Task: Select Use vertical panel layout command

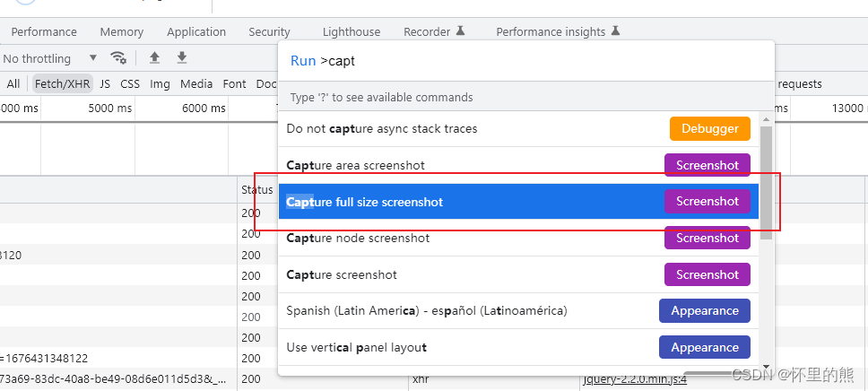Action: (x=518, y=347)
